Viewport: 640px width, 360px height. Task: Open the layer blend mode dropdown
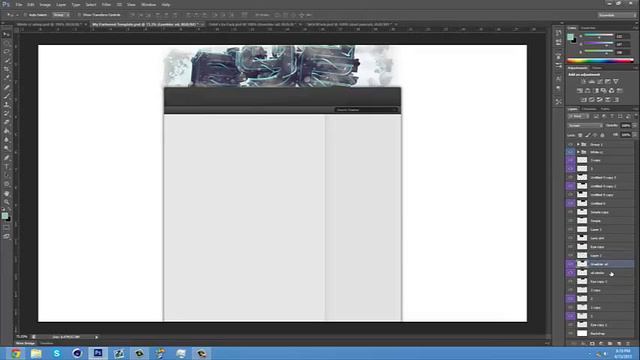tap(585, 126)
